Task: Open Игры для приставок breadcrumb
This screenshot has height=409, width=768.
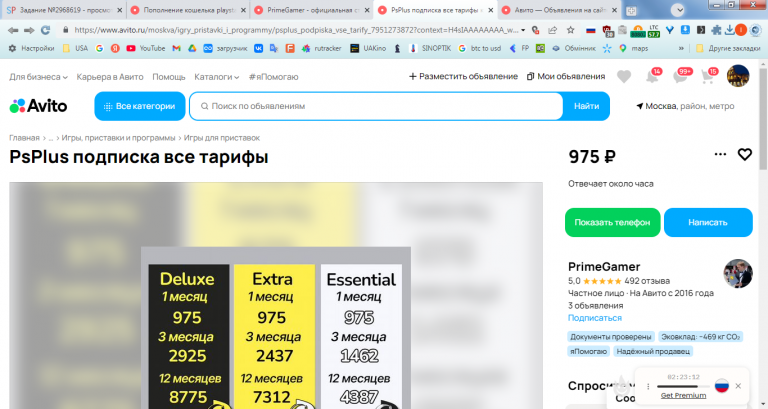Action: [221, 138]
